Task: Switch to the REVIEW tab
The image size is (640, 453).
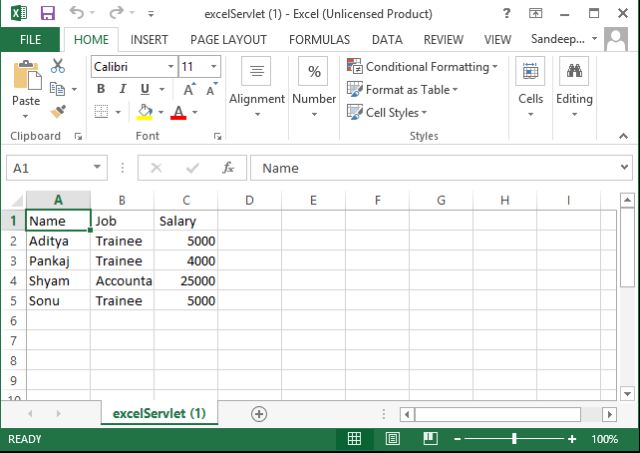Action: coord(443,40)
